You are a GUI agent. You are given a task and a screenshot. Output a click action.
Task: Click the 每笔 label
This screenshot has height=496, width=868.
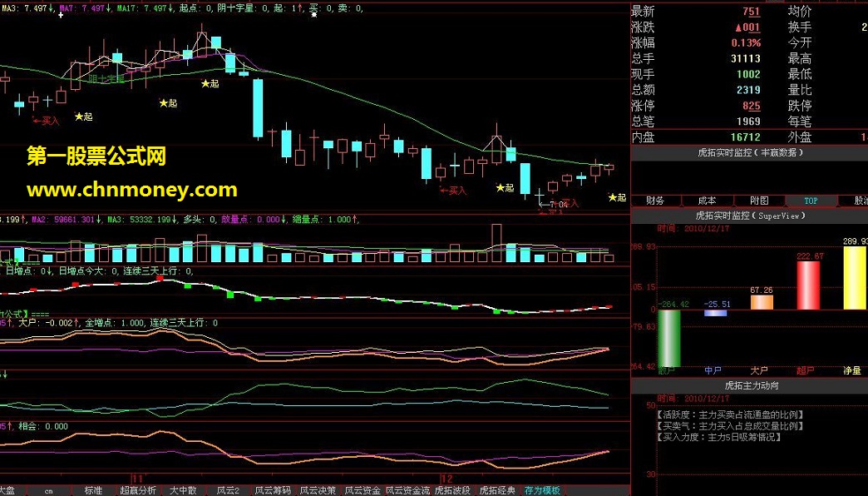[799, 121]
